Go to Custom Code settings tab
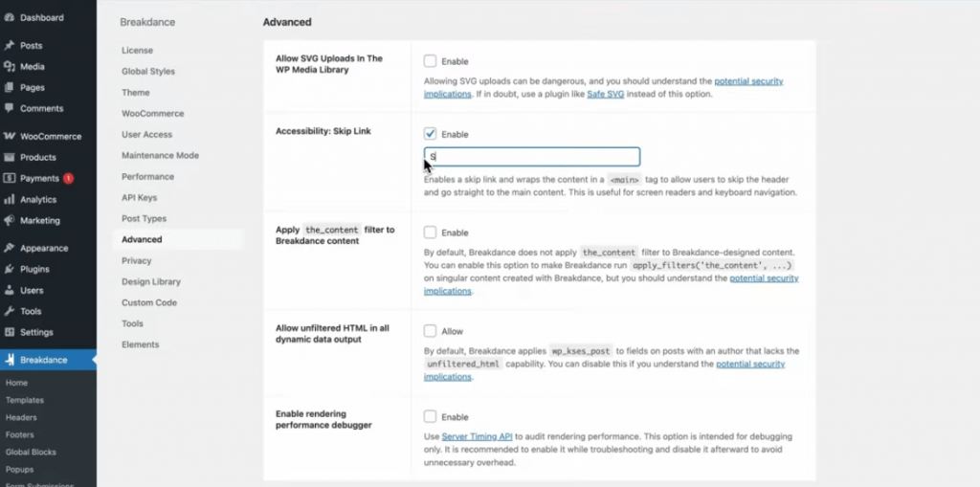This screenshot has width=980, height=487. [x=148, y=303]
